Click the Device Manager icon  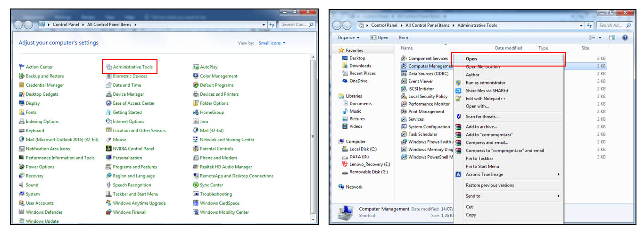click(109, 94)
